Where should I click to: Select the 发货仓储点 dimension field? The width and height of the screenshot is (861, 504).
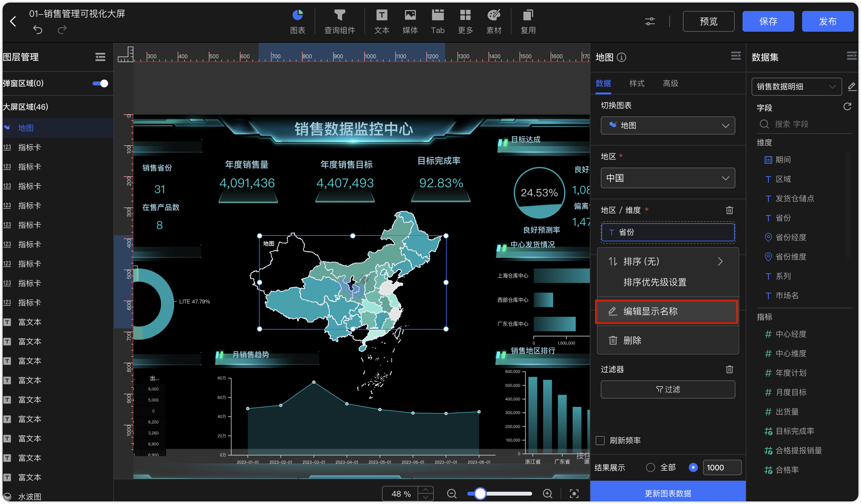794,198
